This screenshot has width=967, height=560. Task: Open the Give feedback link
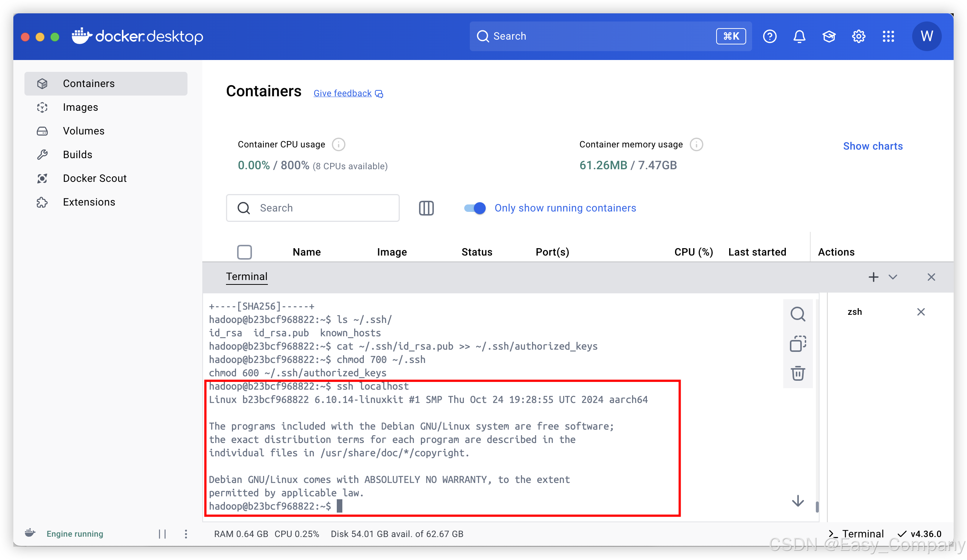348,93
